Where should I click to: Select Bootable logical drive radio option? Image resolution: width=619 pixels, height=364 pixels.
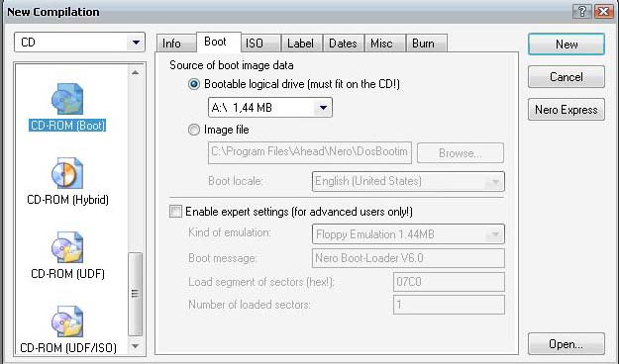[x=194, y=84]
